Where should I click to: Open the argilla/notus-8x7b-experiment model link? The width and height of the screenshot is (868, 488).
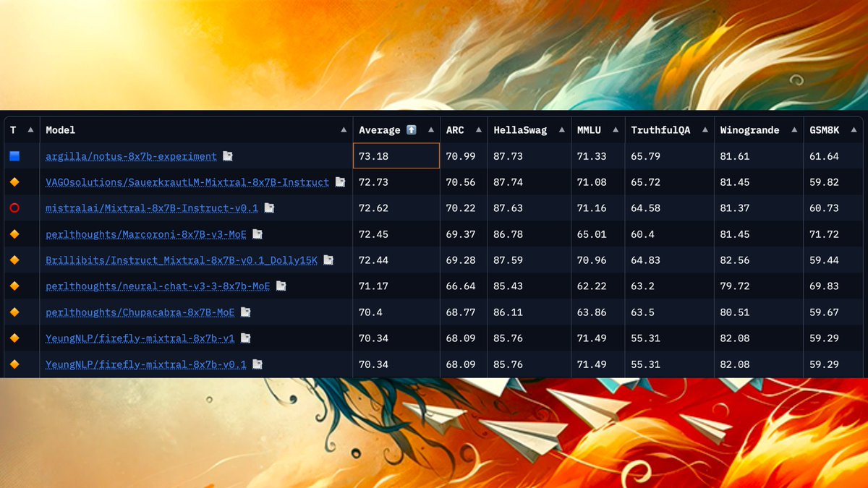pos(131,156)
